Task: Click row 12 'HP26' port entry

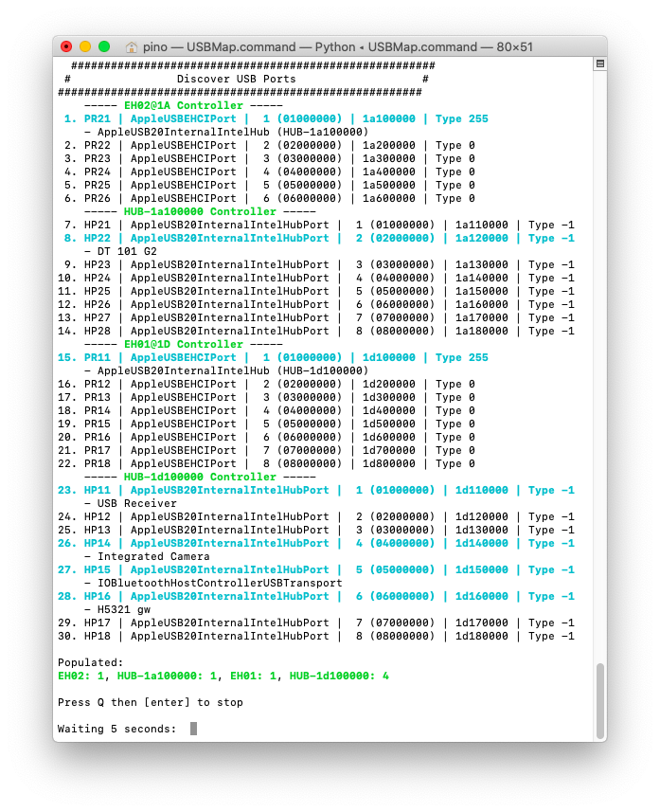Action: (x=315, y=304)
